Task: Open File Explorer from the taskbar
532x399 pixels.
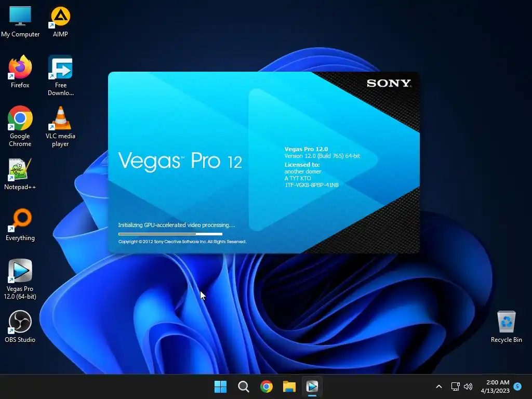Action: [x=289, y=387]
